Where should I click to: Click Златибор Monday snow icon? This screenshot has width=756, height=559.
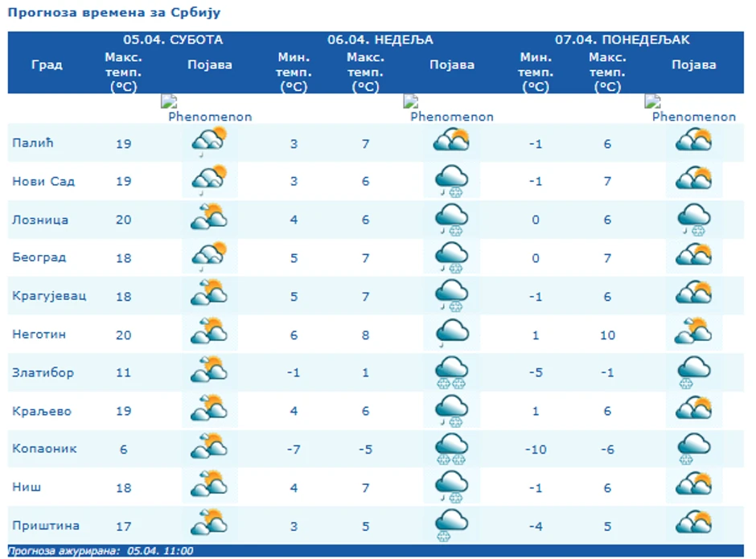[x=694, y=372]
